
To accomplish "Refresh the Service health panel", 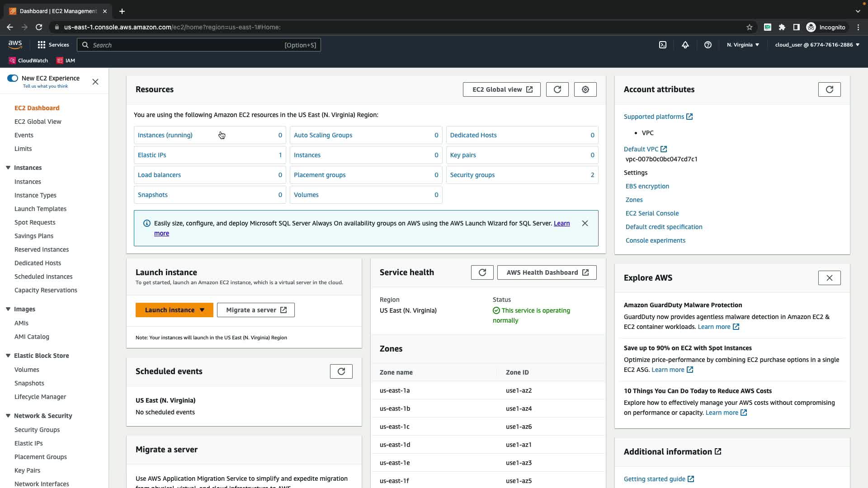I will 482,272.
